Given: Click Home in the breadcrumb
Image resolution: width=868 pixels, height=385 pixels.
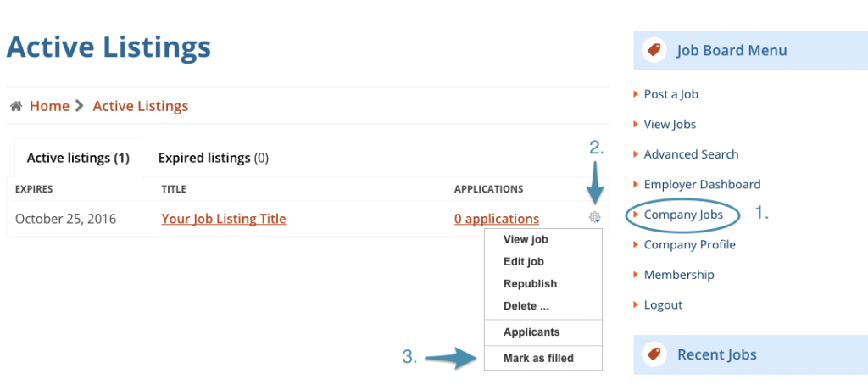Looking at the screenshot, I should pyautogui.click(x=49, y=106).
